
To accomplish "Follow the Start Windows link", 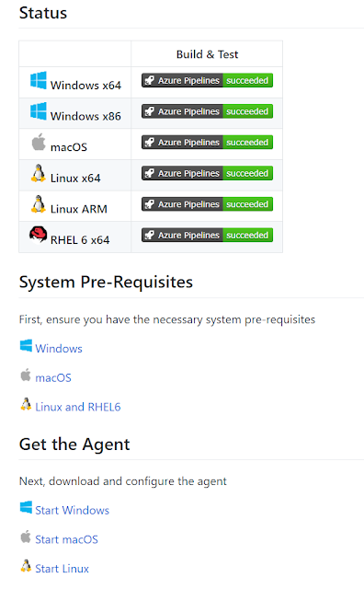I will 72,510.
